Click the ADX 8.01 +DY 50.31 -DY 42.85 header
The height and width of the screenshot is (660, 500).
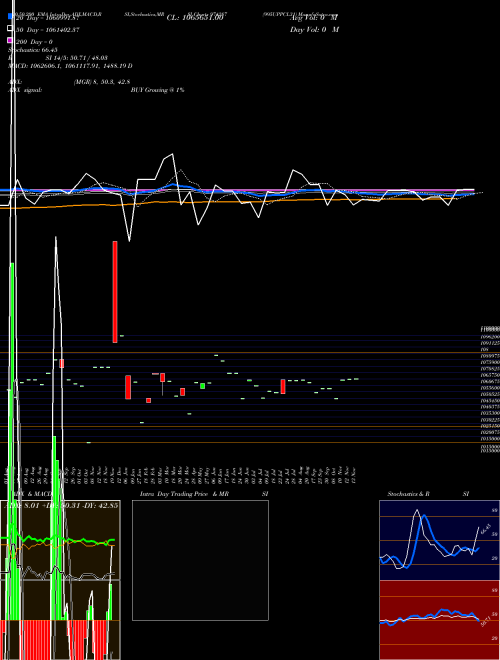pos(61,505)
